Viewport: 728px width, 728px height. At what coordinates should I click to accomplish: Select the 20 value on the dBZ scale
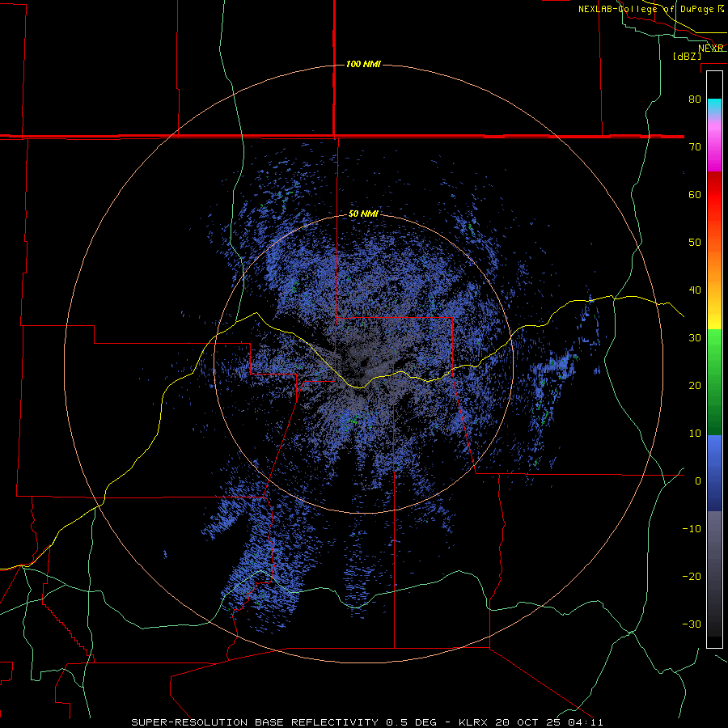pyautogui.click(x=695, y=385)
